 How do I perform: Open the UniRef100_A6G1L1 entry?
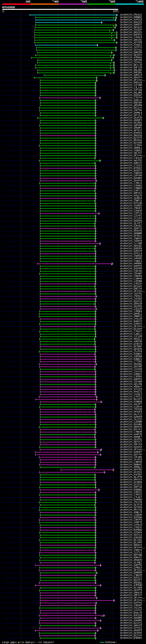131,339
